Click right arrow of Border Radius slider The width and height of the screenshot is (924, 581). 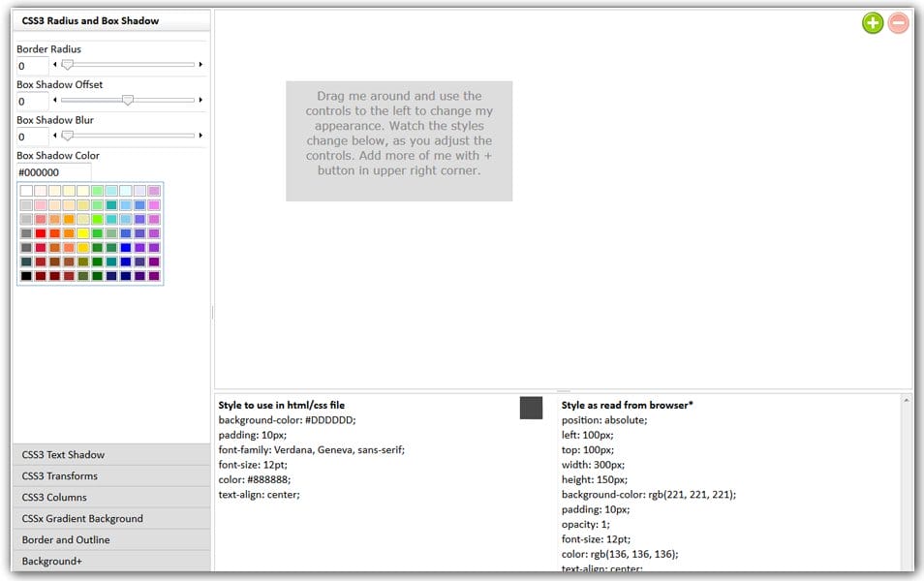click(x=200, y=65)
